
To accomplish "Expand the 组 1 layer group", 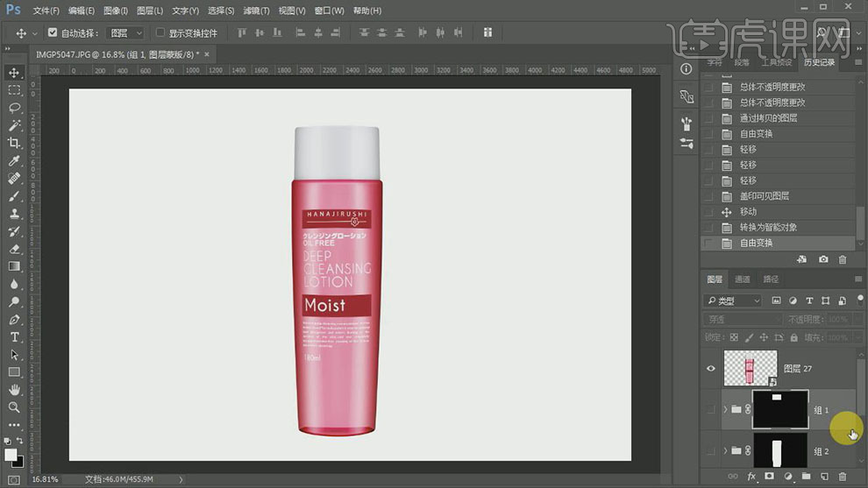I will pyautogui.click(x=725, y=409).
